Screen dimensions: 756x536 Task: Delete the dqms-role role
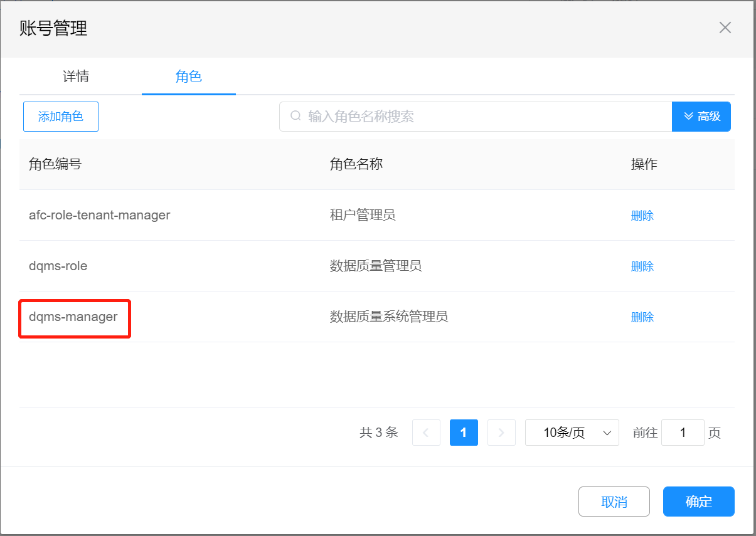click(x=642, y=266)
